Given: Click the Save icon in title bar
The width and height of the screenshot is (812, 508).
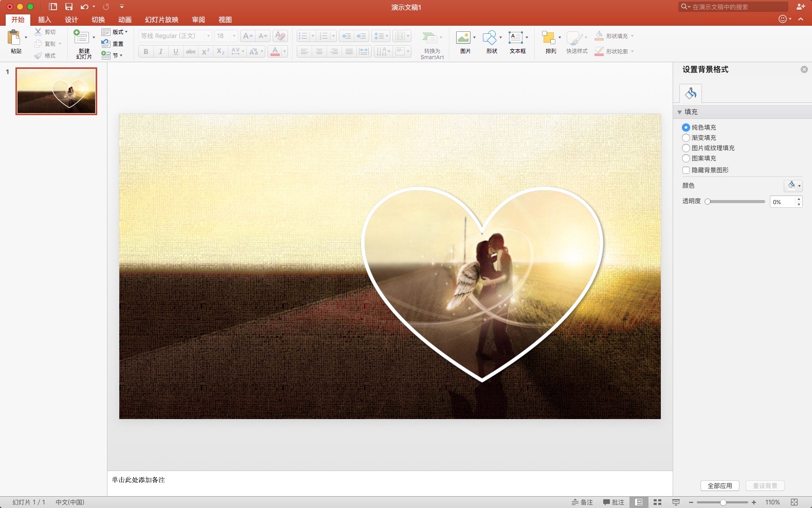Looking at the screenshot, I should coord(69,7).
